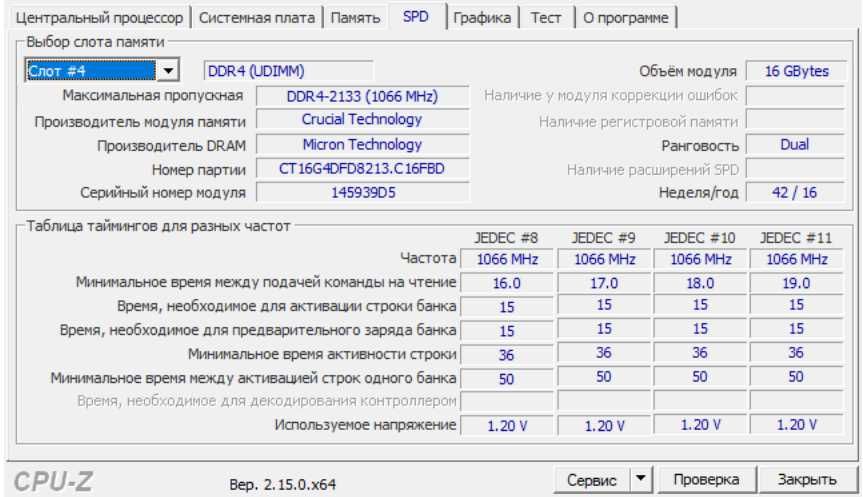This screenshot has height=497, width=863.
Task: Click the JEDEC #11 column header
Action: click(796, 238)
